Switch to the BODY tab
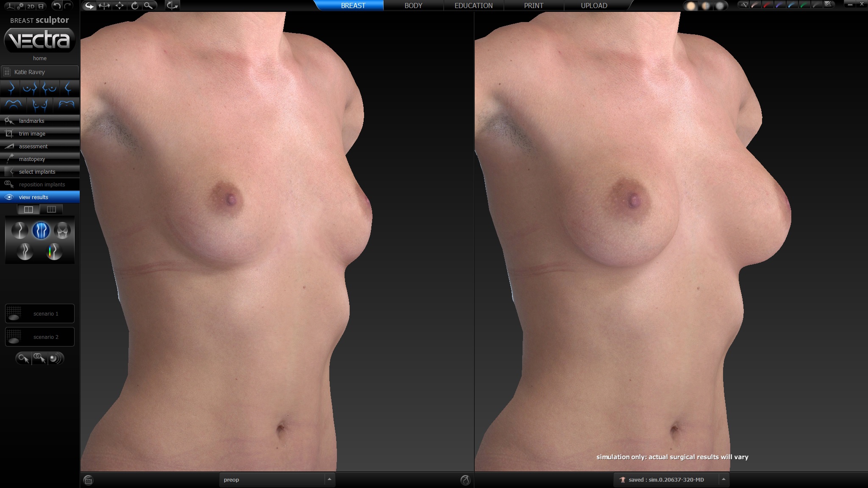Screen dimensions: 868x488 413,6
